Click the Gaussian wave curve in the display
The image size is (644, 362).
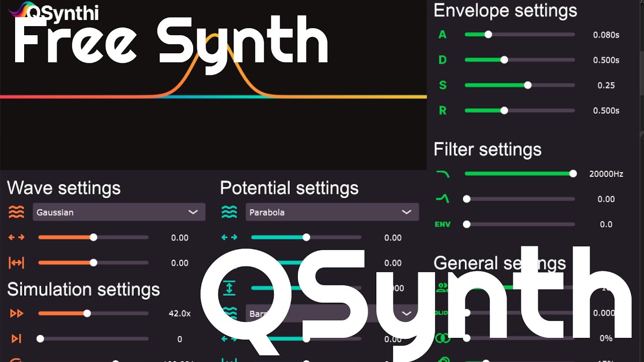click(x=215, y=65)
